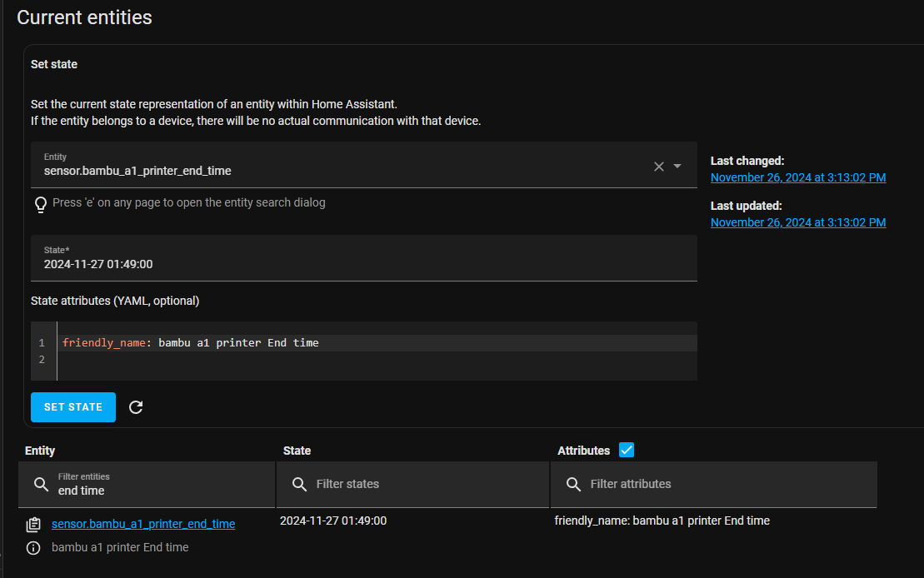Open entity info via info icon
This screenshot has width=924, height=578.
(33, 548)
